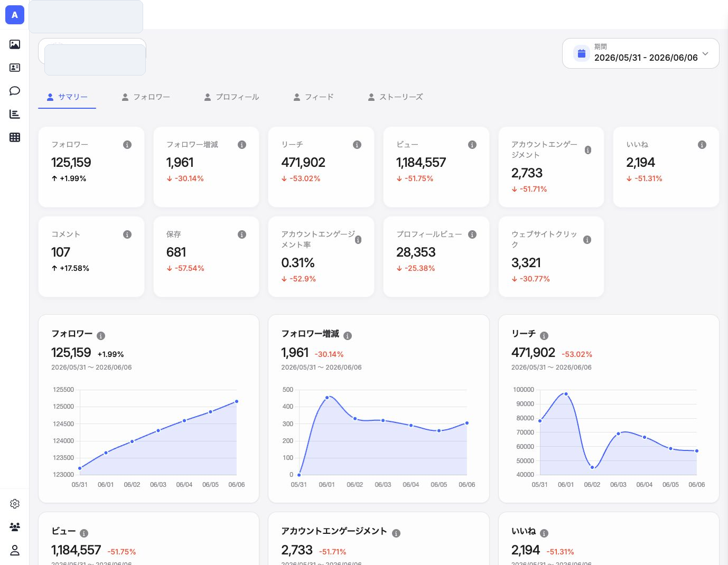The height and width of the screenshot is (565, 728).
Task: Show info for ウェブサイトクリック card
Action: point(587,240)
